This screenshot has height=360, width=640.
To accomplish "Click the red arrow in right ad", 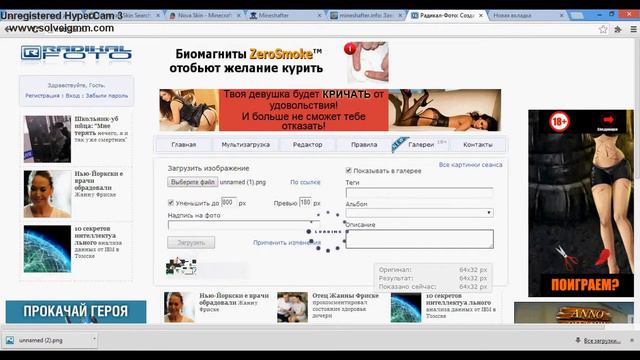I will point(608,120).
